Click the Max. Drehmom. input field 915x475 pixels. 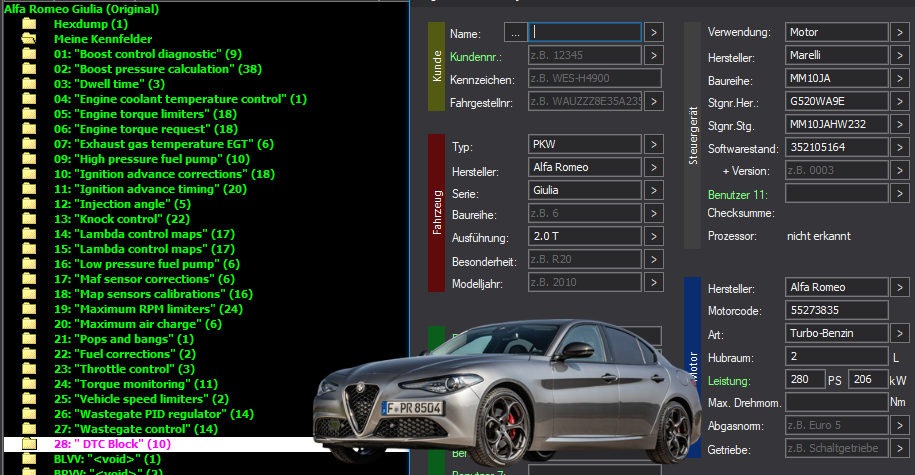pos(837,402)
